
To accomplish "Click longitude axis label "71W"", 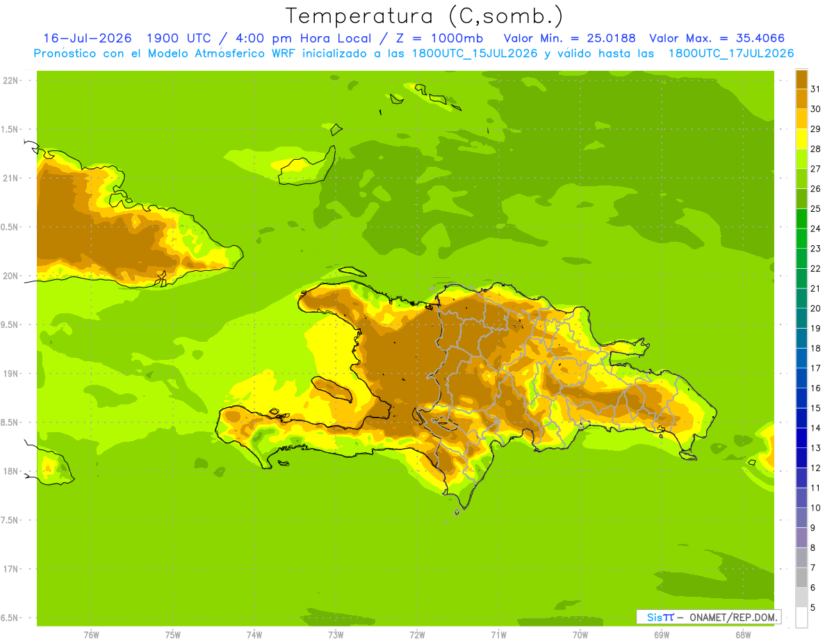I will point(498,636).
